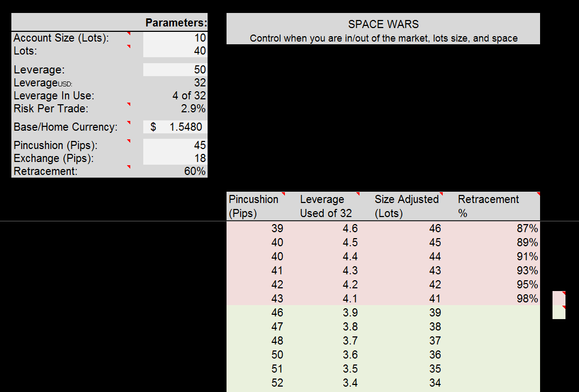This screenshot has width=579, height=392.
Task: Select Pincushion cell 50 in the table
Action: [x=256, y=354]
